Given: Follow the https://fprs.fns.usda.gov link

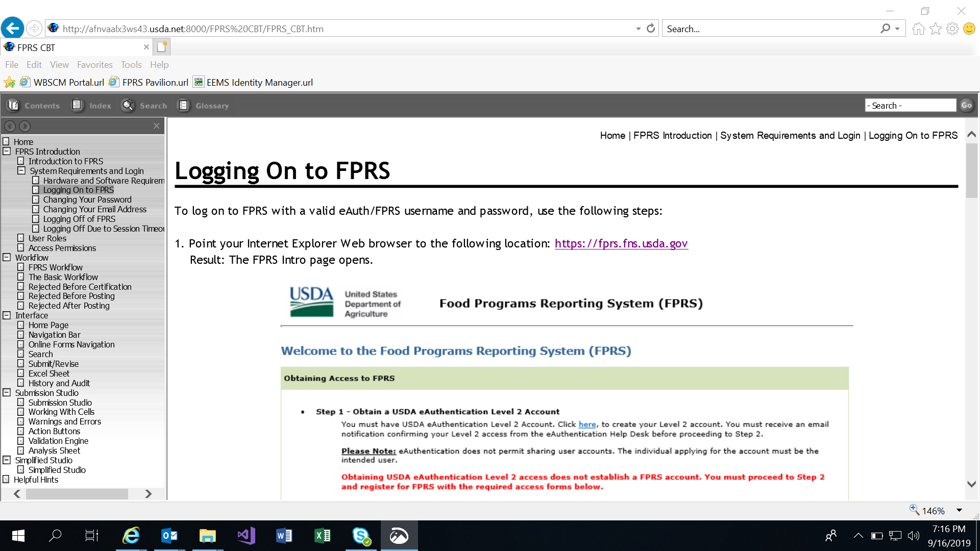Looking at the screenshot, I should click(x=621, y=243).
